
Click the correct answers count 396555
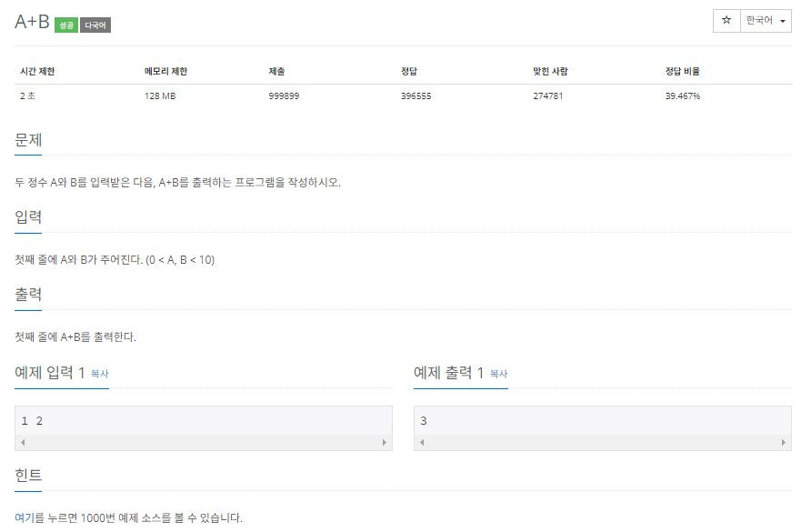click(416, 95)
